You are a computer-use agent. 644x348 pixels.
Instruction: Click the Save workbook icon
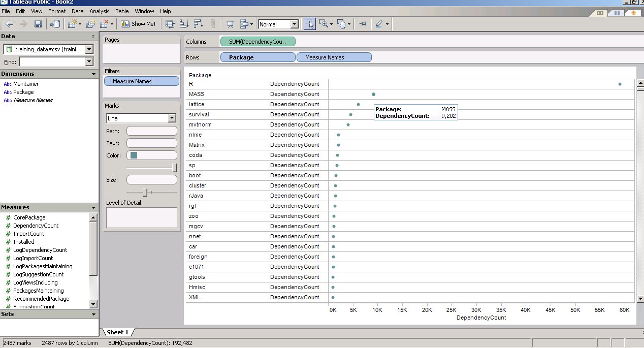point(38,24)
